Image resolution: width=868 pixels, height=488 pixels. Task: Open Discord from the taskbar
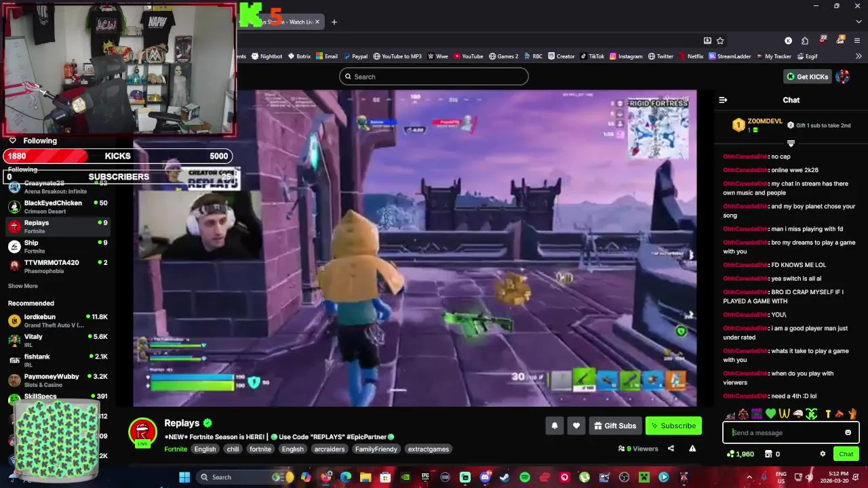point(485,477)
